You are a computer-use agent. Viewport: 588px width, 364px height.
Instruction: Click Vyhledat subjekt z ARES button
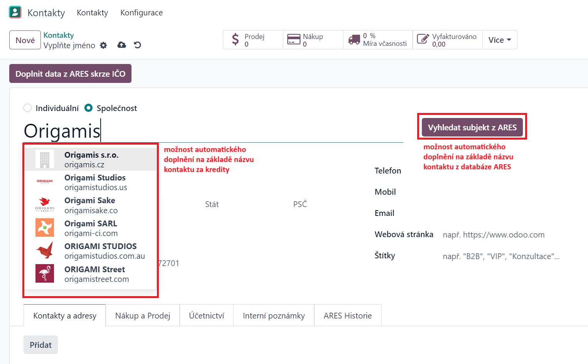coord(472,127)
